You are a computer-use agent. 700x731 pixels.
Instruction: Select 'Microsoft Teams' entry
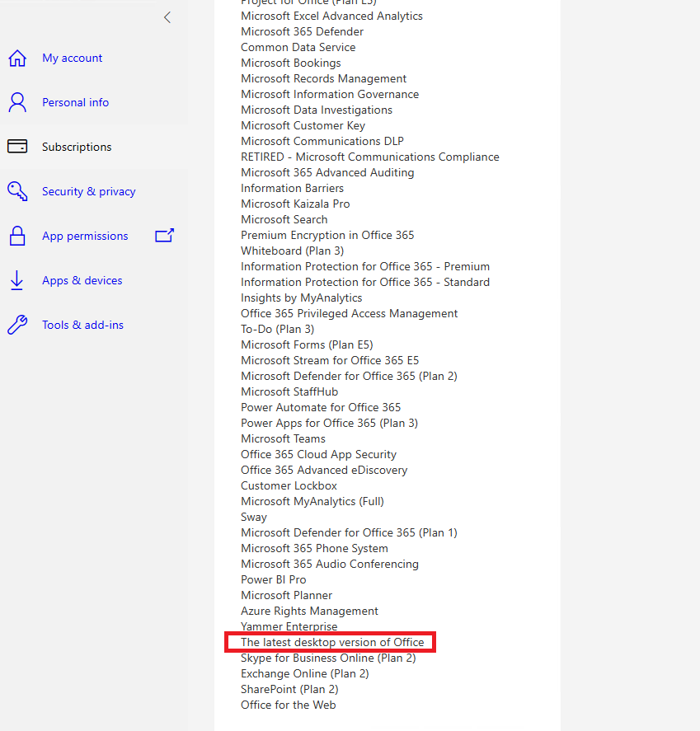(x=283, y=438)
